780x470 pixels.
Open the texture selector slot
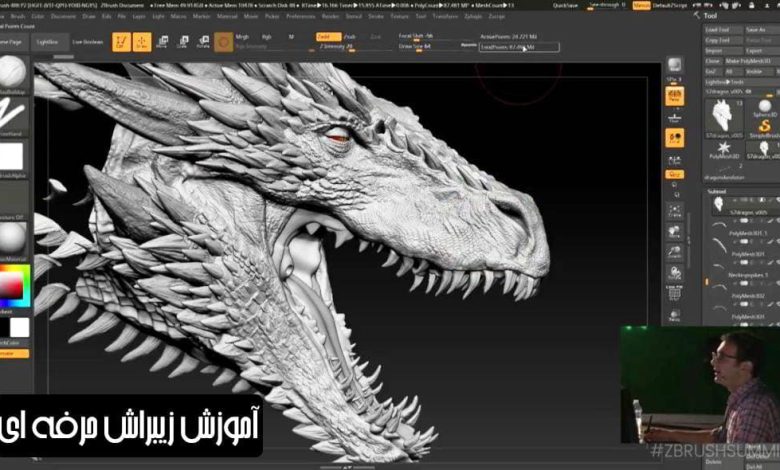point(13,198)
